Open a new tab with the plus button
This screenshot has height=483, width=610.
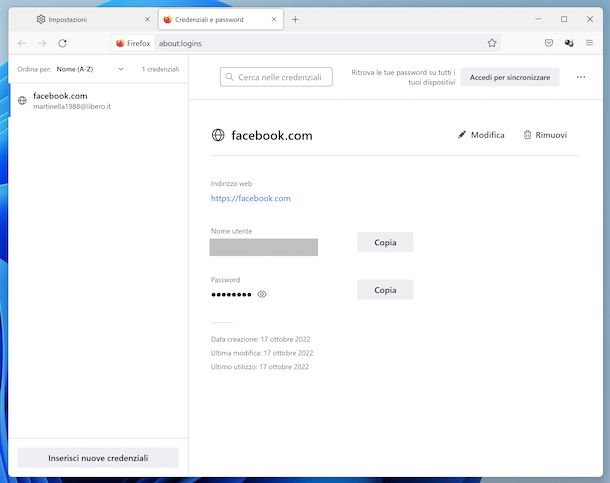(295, 19)
